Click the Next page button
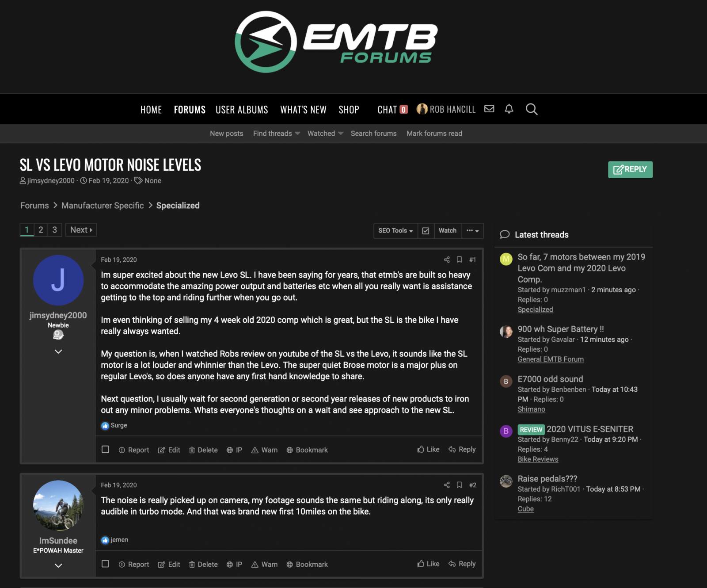The width and height of the screenshot is (707, 588). [81, 230]
